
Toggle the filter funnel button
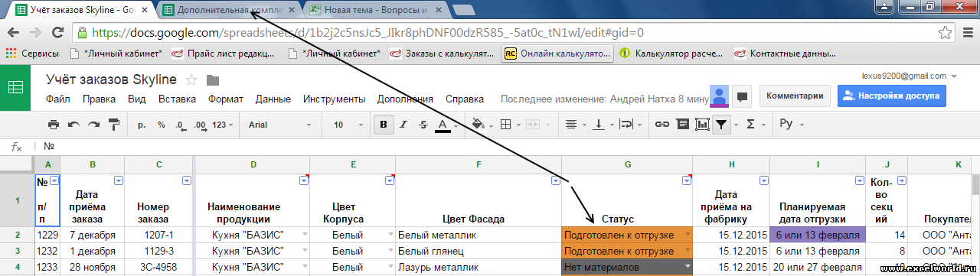pyautogui.click(x=721, y=125)
